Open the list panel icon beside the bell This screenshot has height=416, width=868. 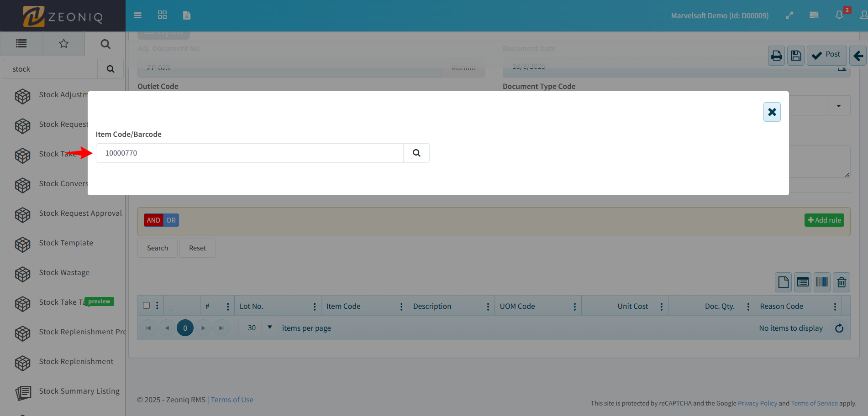814,15
